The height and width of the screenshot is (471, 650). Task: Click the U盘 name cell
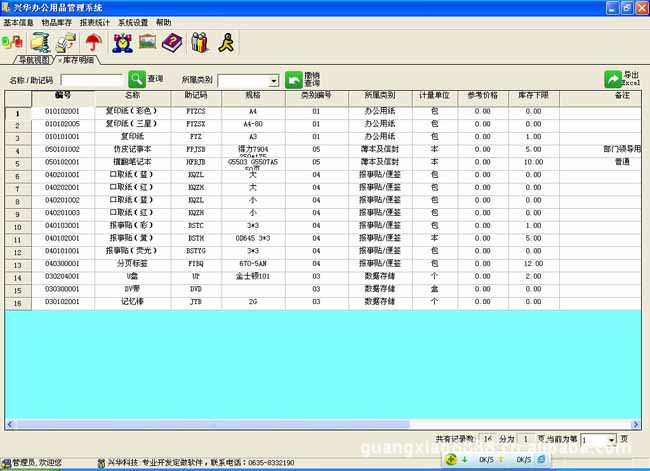pos(133,276)
